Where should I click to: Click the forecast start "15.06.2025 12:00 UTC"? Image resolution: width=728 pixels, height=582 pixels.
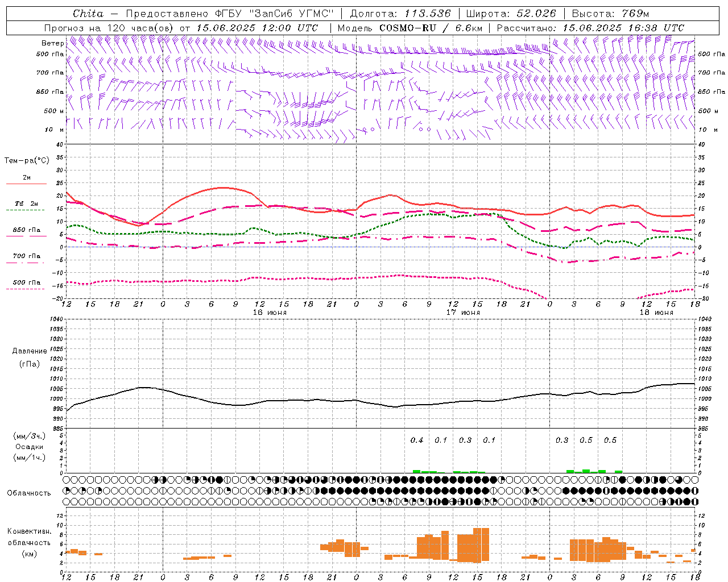point(257,27)
